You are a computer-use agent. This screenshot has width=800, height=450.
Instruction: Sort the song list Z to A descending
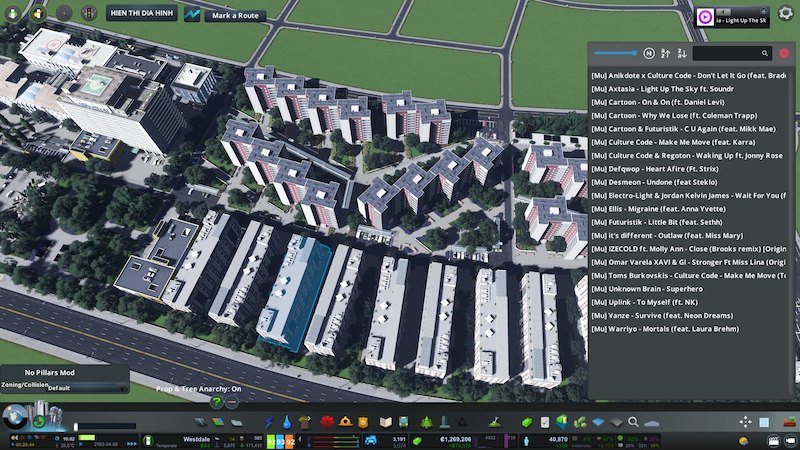tap(682, 53)
